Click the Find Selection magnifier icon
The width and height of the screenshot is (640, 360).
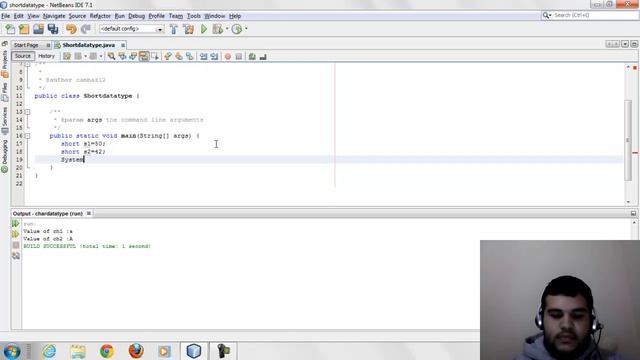111,56
